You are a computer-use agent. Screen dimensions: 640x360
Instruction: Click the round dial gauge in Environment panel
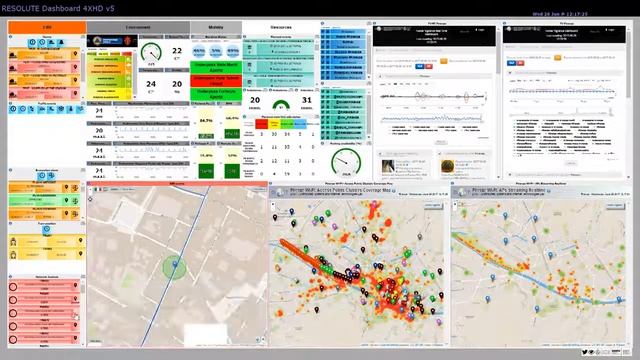click(151, 53)
